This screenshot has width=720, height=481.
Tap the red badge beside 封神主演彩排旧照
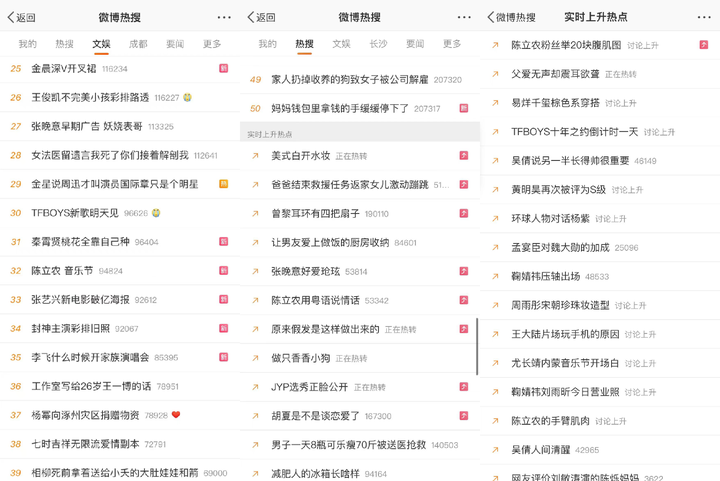(x=224, y=328)
